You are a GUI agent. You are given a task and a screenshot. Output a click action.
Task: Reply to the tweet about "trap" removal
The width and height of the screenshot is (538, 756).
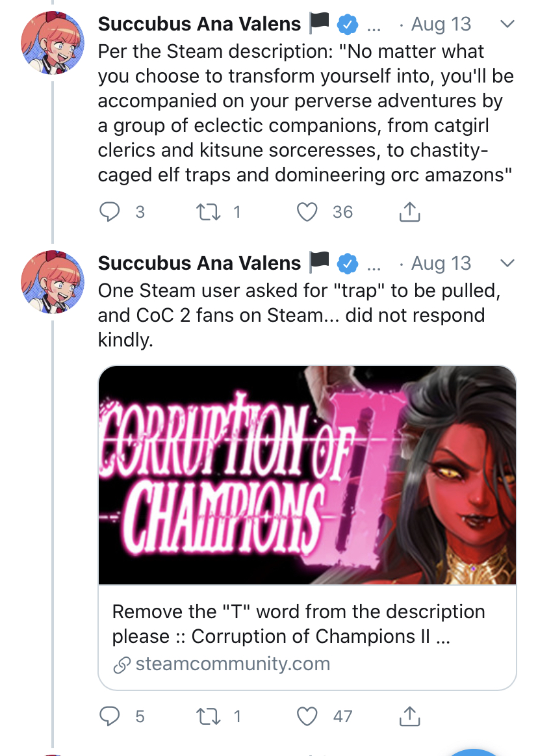click(x=111, y=716)
